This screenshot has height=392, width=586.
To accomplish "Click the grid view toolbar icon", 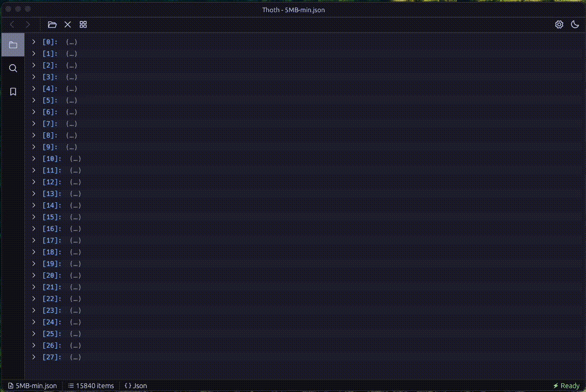I will pyautogui.click(x=83, y=24).
